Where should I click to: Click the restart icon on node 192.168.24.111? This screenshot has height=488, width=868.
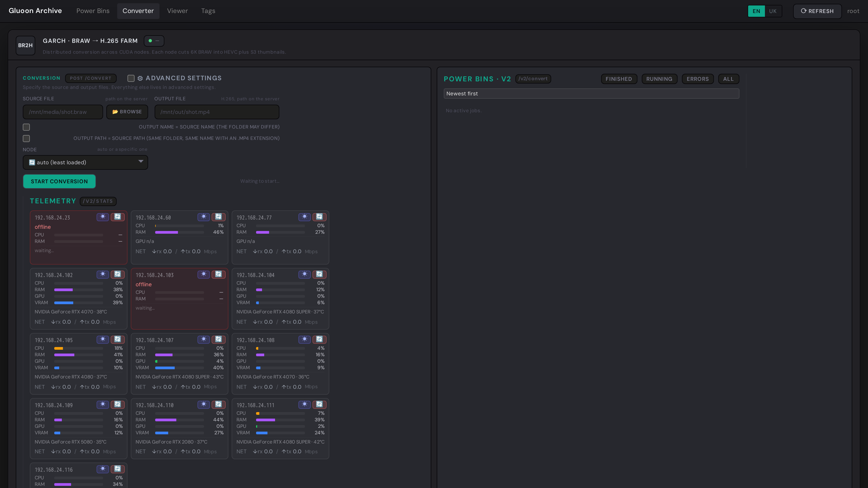320,404
